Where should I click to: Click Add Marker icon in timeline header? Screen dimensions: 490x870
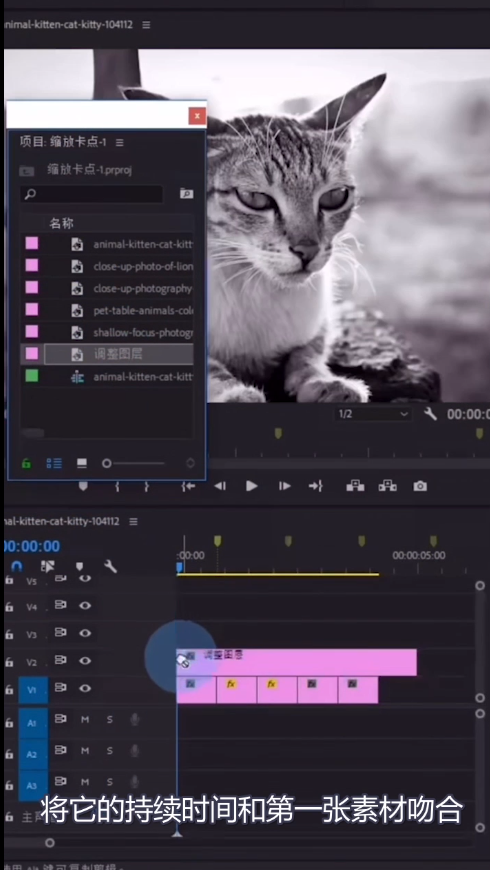[79, 566]
